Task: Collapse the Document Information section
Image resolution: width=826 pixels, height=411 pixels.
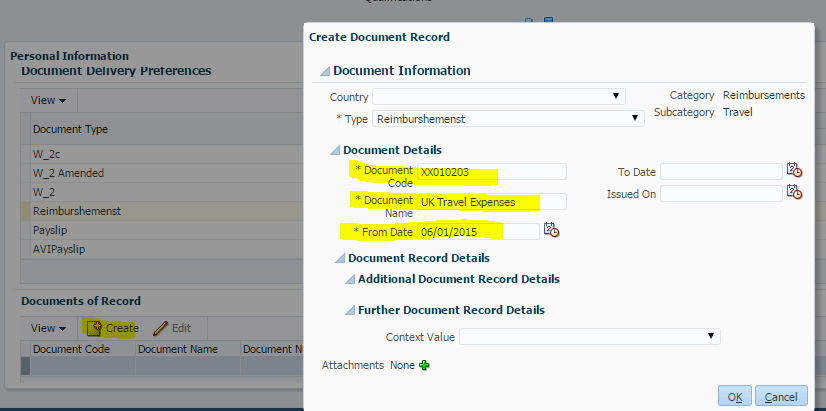Action: [x=324, y=71]
